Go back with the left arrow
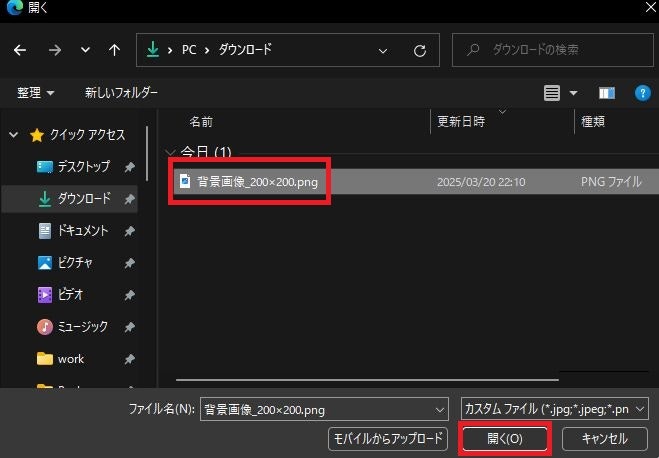The height and width of the screenshot is (458, 659). [20, 50]
